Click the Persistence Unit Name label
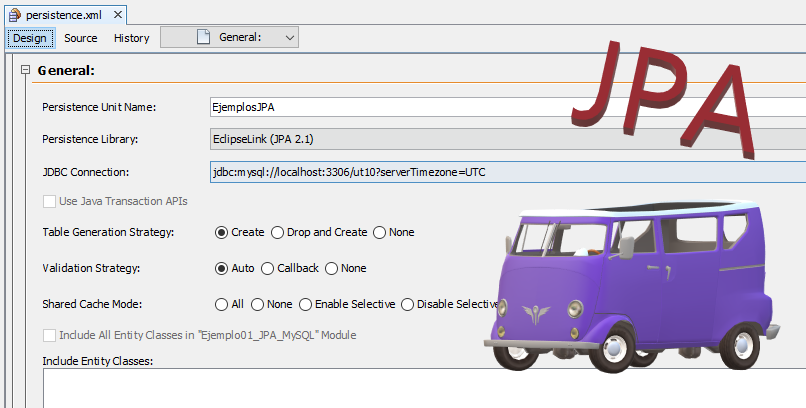Image resolution: width=806 pixels, height=408 pixels. tap(99, 107)
